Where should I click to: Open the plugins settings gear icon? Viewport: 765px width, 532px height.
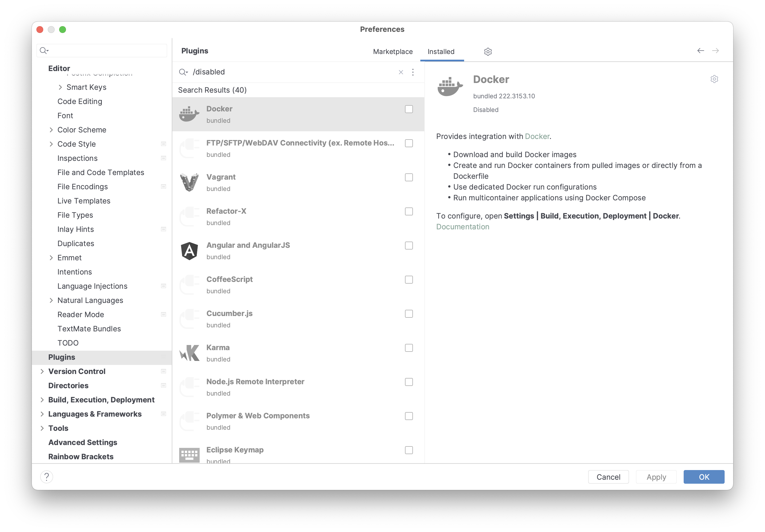click(488, 52)
